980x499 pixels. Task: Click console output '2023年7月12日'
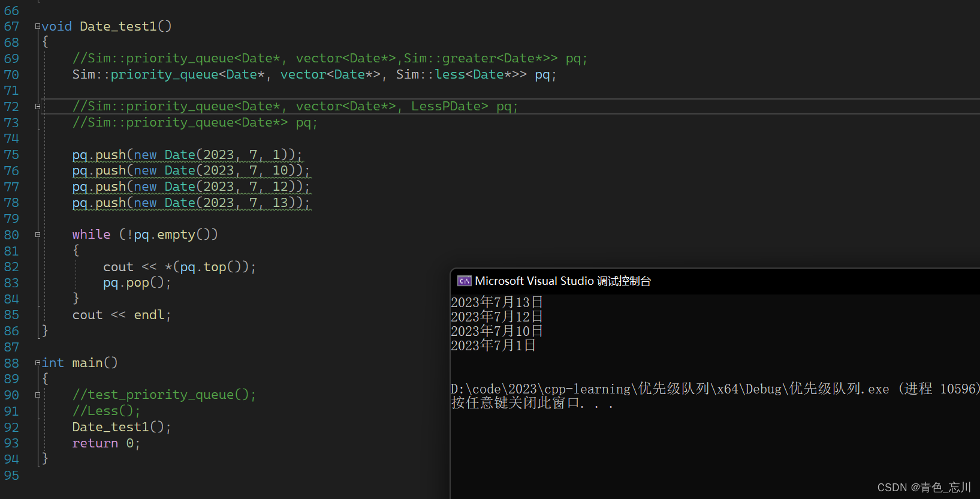pos(497,317)
